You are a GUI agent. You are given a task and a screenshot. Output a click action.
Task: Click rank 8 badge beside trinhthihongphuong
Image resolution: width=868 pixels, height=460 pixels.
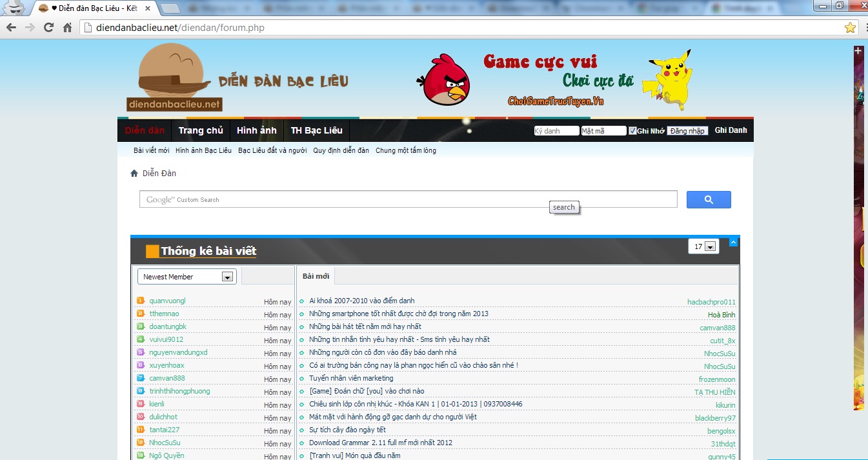tap(141, 391)
